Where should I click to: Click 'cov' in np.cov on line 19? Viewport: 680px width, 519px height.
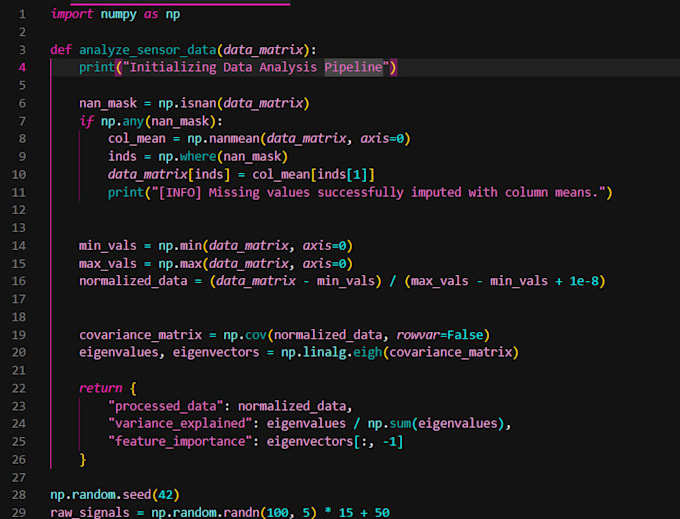(x=256, y=335)
